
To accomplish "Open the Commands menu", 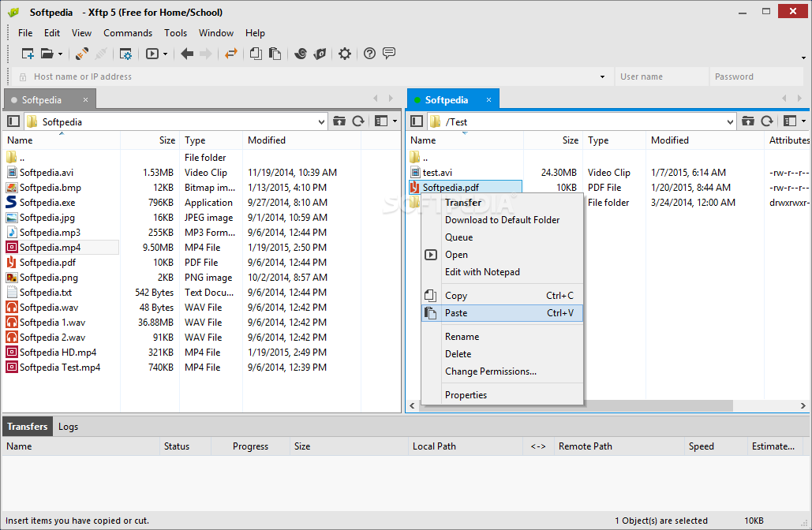I will click(128, 33).
